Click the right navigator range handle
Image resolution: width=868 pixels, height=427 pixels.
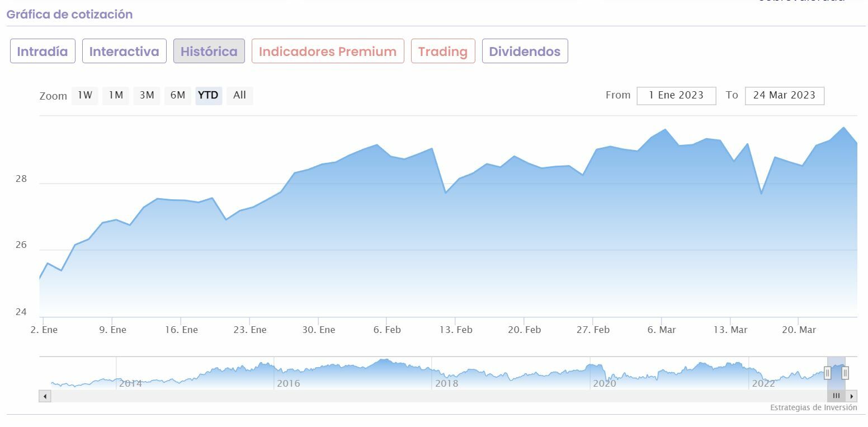click(x=845, y=373)
